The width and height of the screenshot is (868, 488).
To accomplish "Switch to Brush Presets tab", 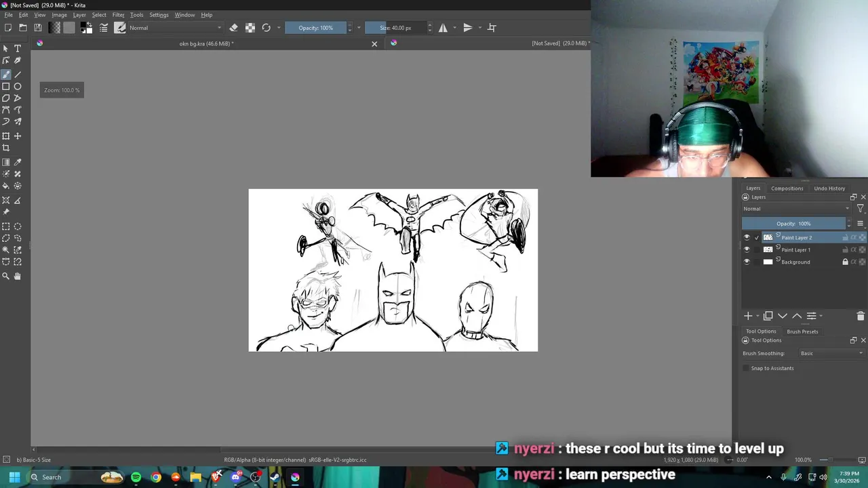I will click(x=802, y=331).
